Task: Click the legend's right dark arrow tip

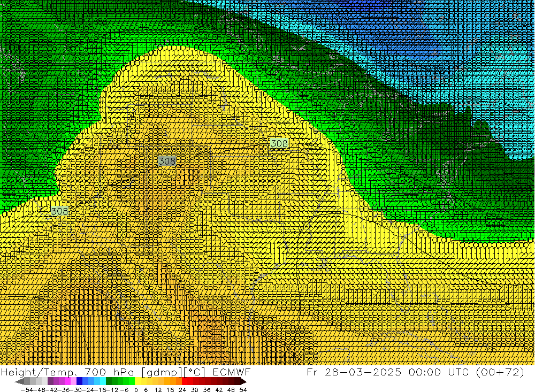Action: [243, 382]
